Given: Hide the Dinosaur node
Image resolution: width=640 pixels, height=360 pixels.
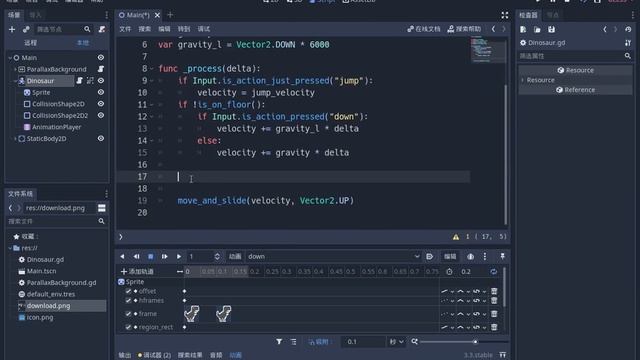Looking at the screenshot, I should click(x=101, y=81).
